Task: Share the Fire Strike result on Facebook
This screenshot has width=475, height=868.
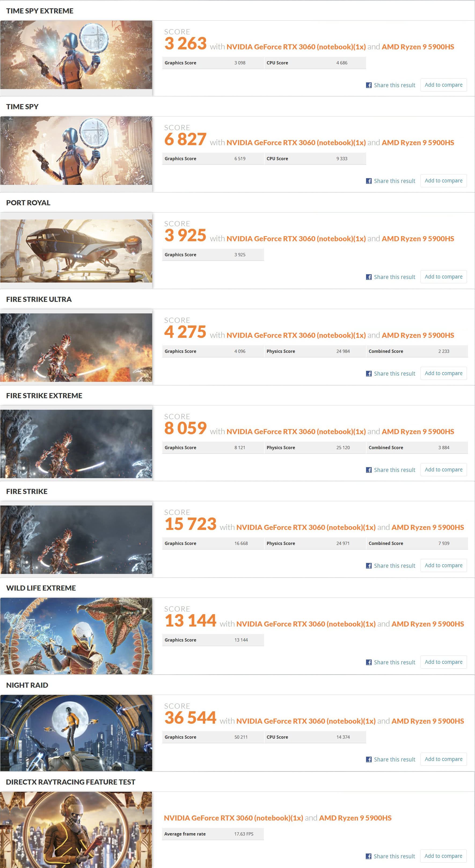Action: [394, 566]
